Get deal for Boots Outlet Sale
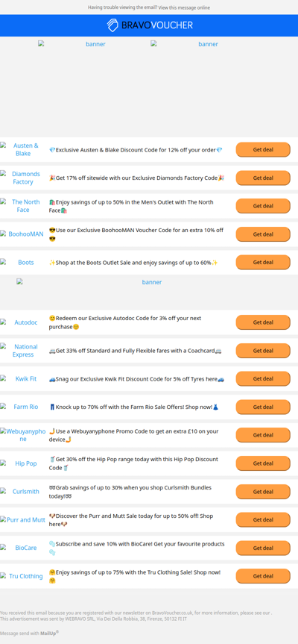Viewport: 298px width, 644px height. 263,262
